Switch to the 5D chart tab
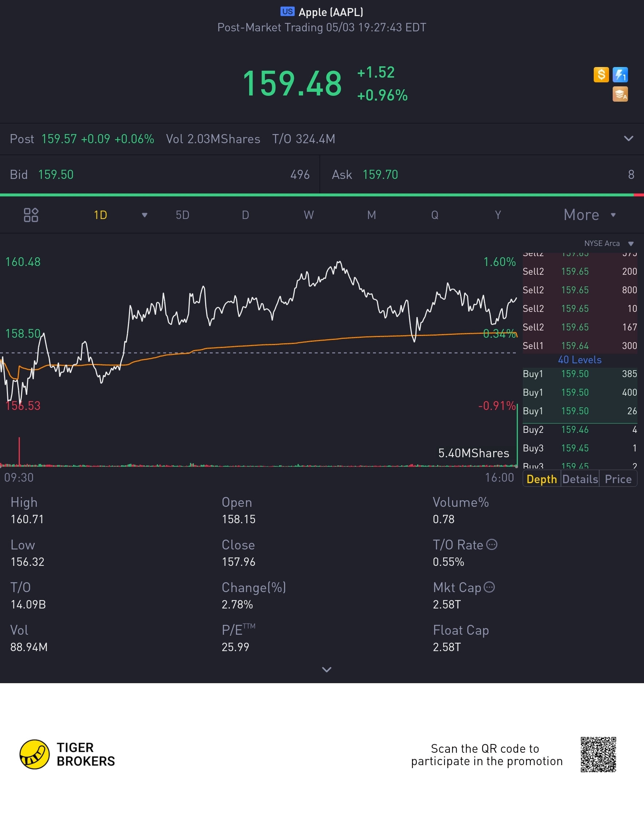Image resolution: width=644 pixels, height=826 pixels. pyautogui.click(x=182, y=215)
